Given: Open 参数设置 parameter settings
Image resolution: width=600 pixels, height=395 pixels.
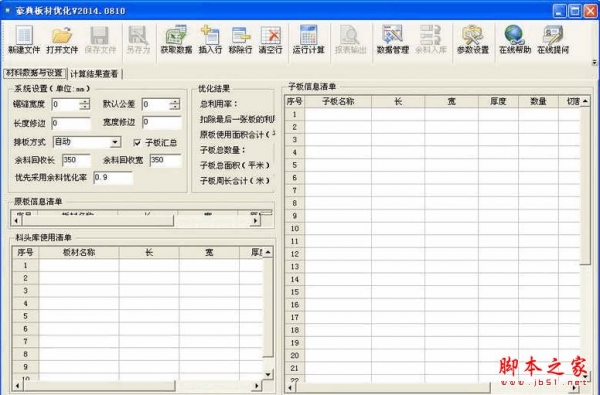Looking at the screenshot, I should [473, 39].
